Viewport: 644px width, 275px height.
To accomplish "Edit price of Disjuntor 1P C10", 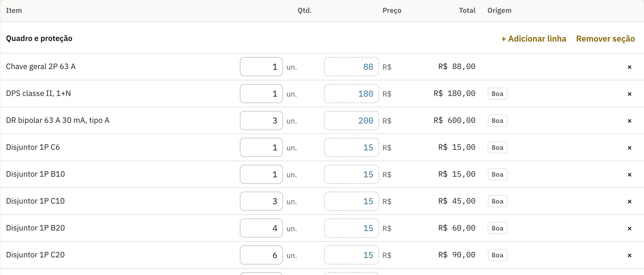I will (x=352, y=201).
